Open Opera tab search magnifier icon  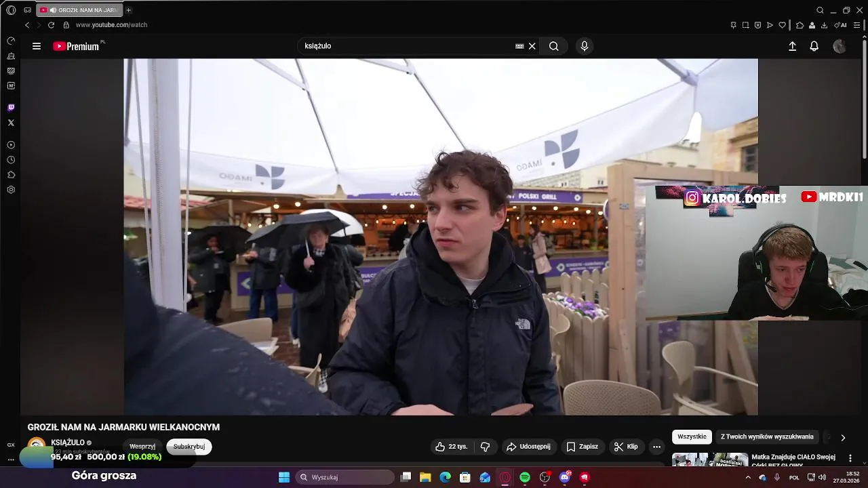[x=820, y=10]
